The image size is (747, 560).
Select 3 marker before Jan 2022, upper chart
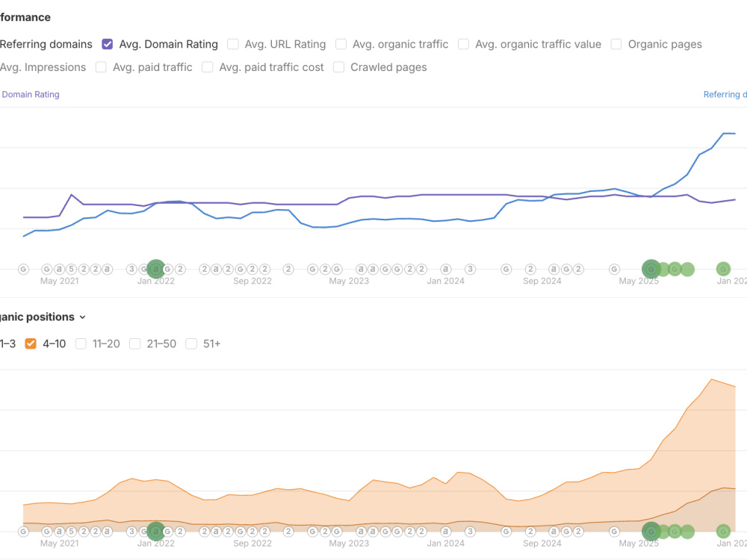pos(132,270)
